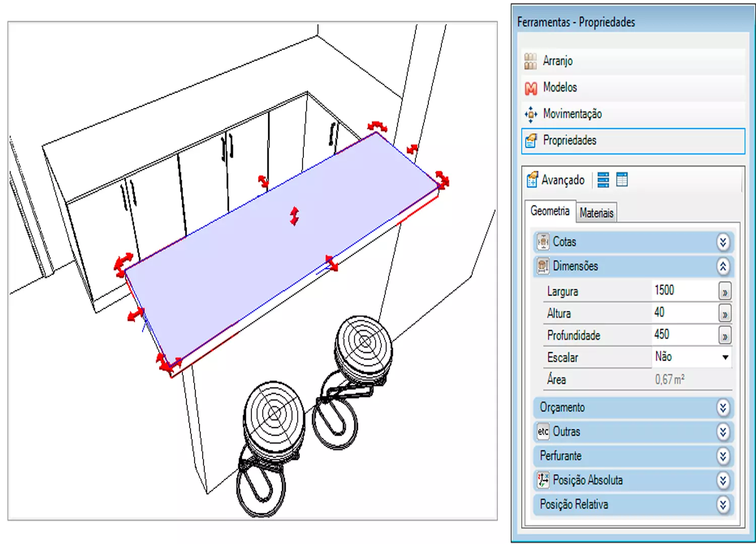Click the Área value 0,67 m²
This screenshot has height=544, width=756.
tap(670, 379)
